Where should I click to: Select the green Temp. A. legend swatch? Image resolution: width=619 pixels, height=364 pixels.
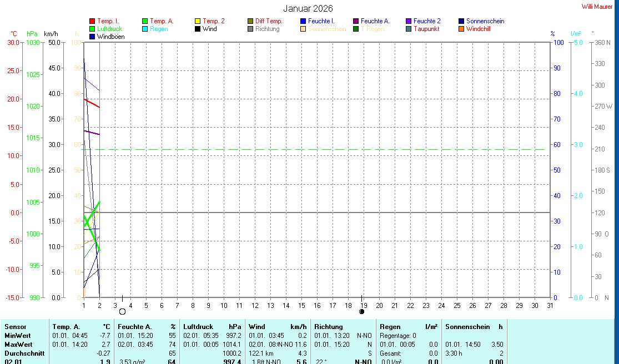(x=145, y=21)
